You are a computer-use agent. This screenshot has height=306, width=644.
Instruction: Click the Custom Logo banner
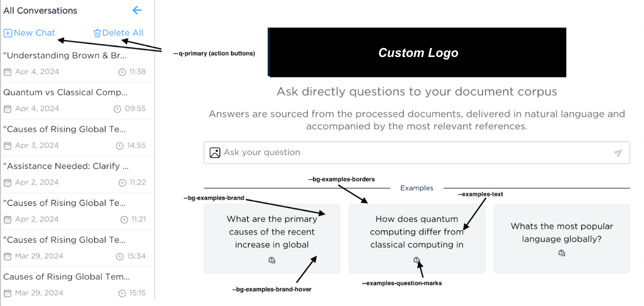tap(417, 53)
